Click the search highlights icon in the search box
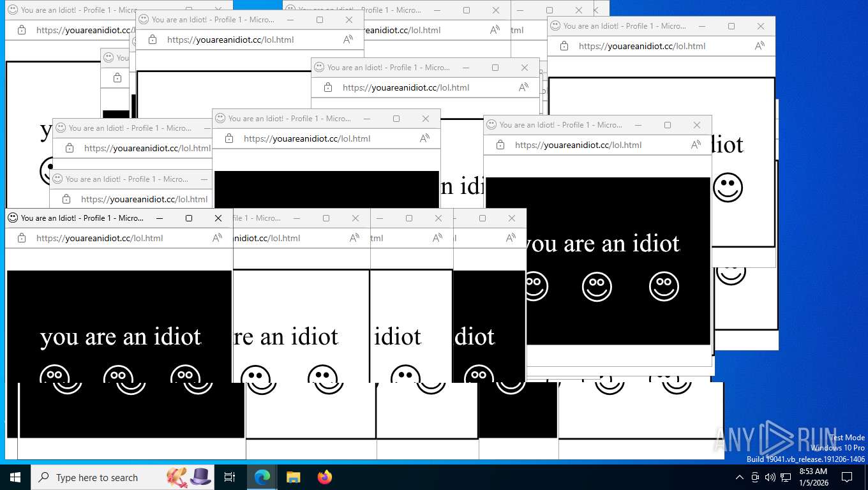This screenshot has height=490, width=868. tap(189, 477)
